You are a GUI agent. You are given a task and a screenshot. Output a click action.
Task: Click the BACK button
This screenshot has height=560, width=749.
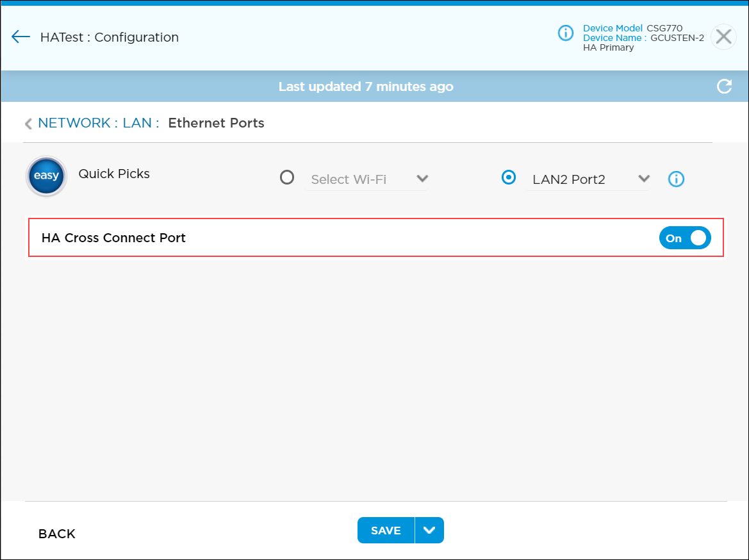click(57, 534)
